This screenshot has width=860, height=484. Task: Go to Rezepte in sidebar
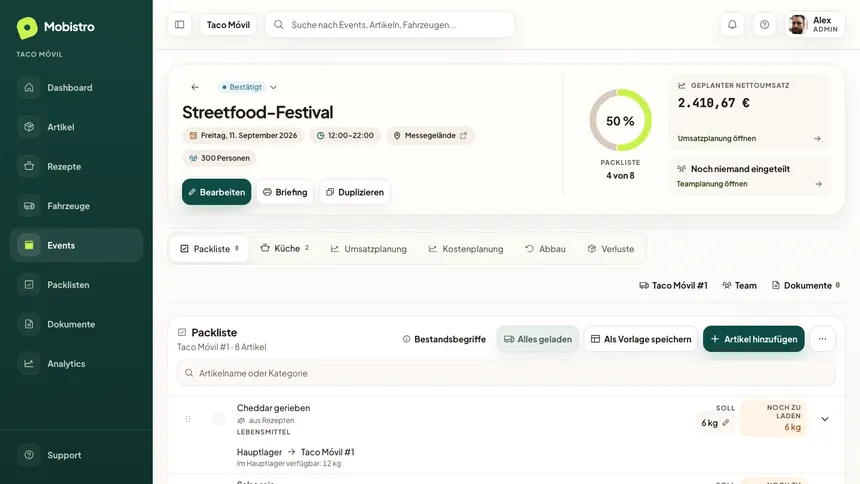click(x=76, y=167)
